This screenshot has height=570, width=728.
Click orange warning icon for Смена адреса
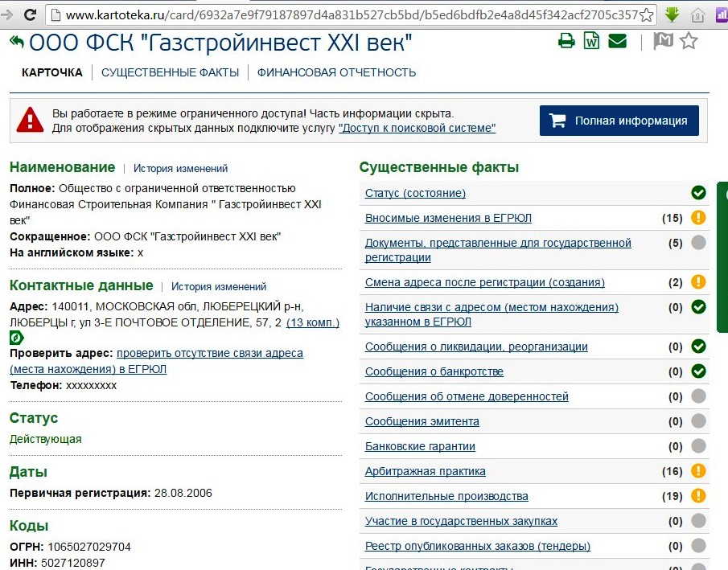(698, 281)
